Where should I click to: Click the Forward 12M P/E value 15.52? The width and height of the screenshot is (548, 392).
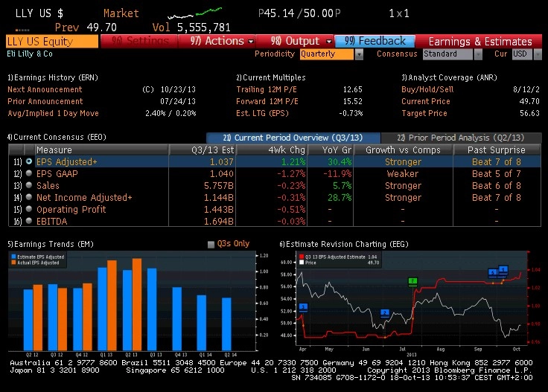click(352, 101)
